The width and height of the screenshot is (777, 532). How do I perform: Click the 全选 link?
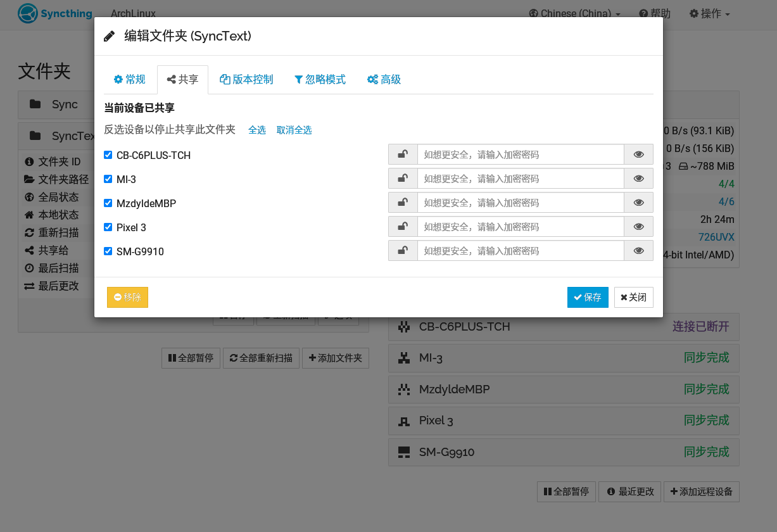(x=257, y=130)
